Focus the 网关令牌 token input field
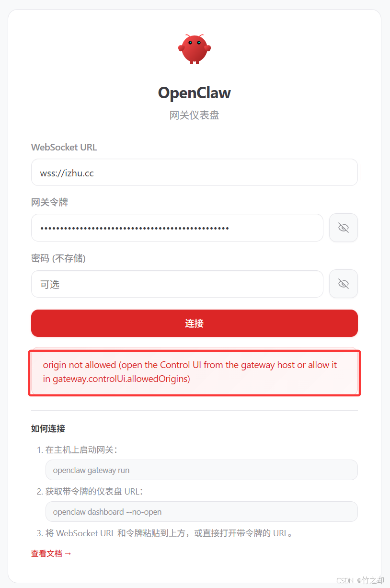The image size is (390, 588). click(177, 228)
